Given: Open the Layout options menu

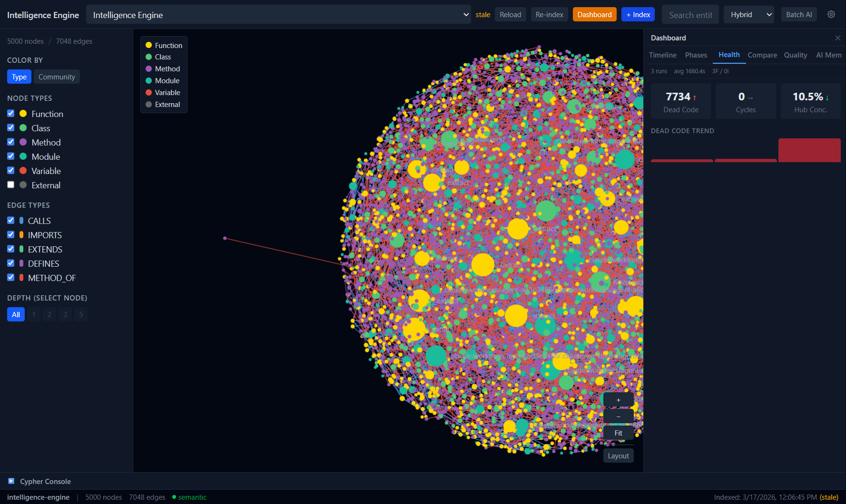Looking at the screenshot, I should coord(618,456).
